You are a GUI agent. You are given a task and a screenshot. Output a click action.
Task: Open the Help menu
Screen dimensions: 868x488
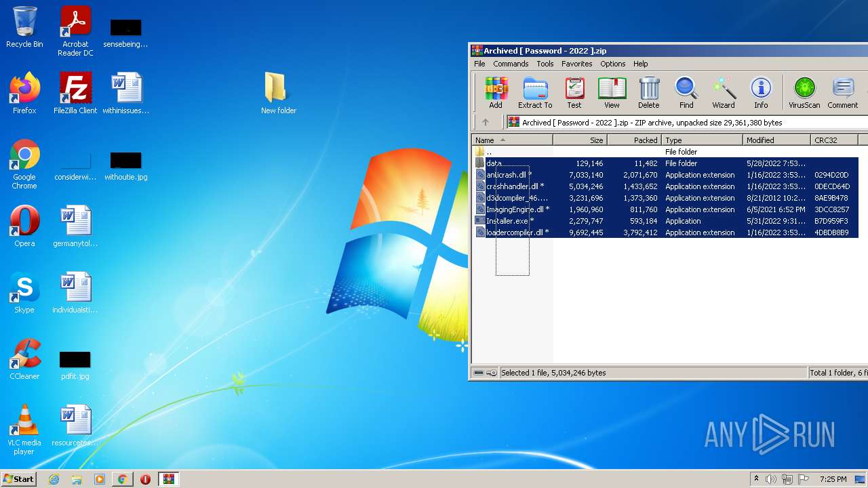[x=641, y=64]
